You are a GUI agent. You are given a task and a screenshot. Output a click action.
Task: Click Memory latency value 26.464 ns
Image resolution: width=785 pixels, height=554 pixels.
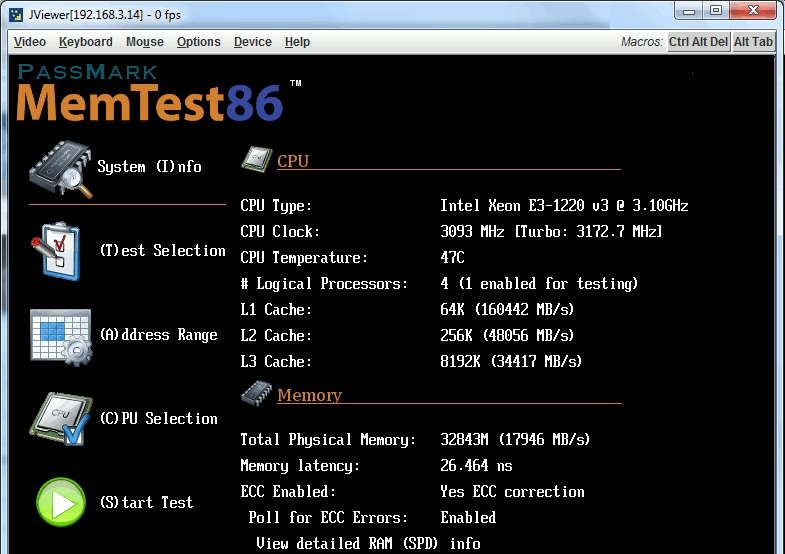[476, 465]
